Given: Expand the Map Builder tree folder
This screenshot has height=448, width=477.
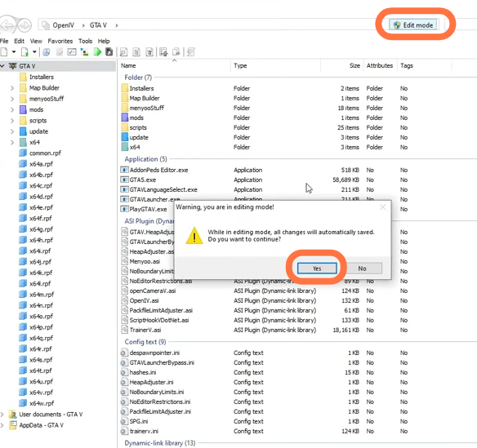Looking at the screenshot, I should (x=12, y=88).
